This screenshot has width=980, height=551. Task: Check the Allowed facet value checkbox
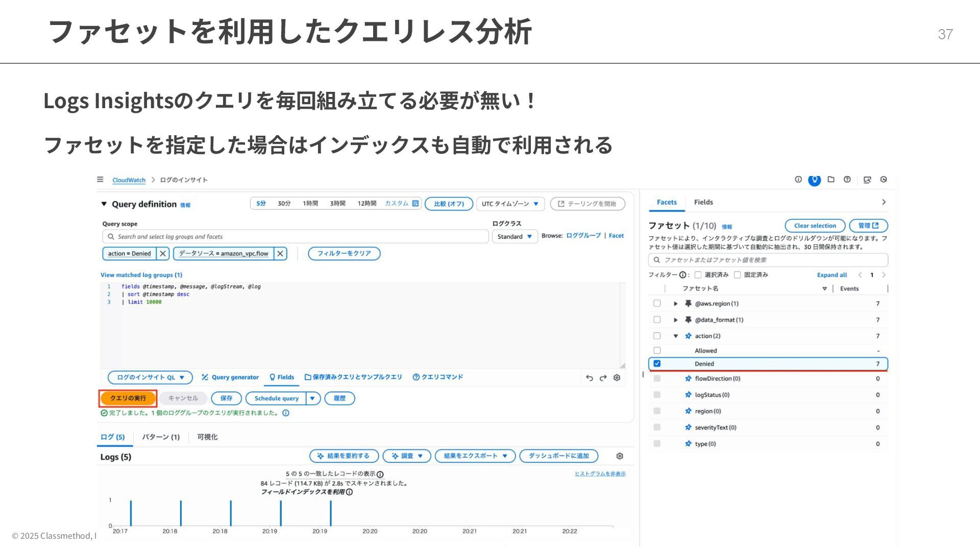point(657,350)
